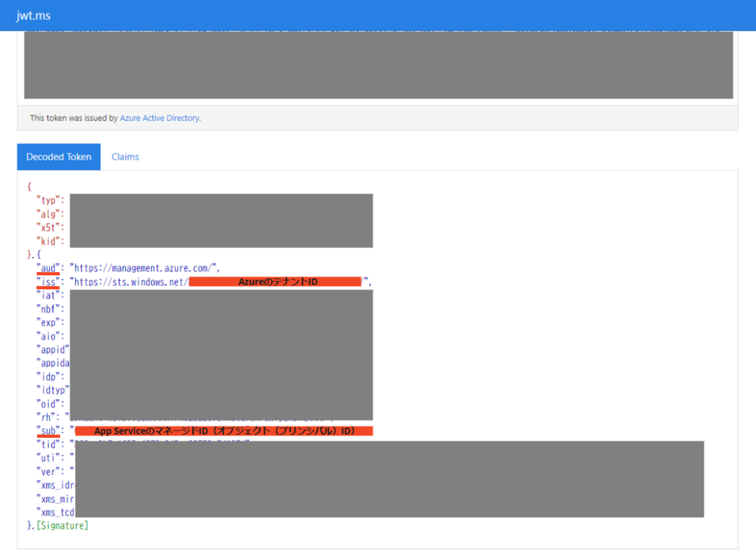This screenshot has height=556, width=756.
Task: Click the "aio" claim key
Action: [48, 336]
